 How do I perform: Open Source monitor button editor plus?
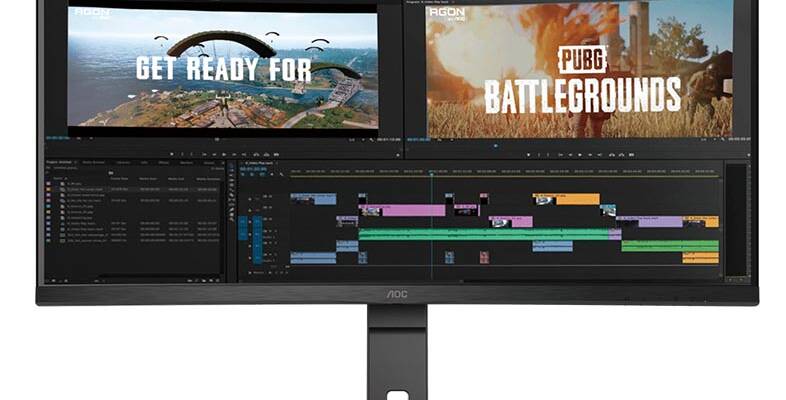398,155
